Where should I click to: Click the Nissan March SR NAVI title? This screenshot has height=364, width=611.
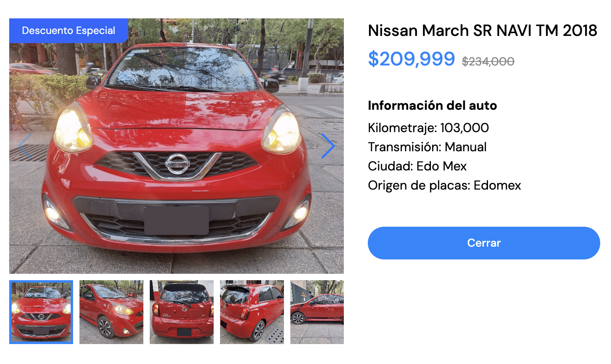coord(482,31)
